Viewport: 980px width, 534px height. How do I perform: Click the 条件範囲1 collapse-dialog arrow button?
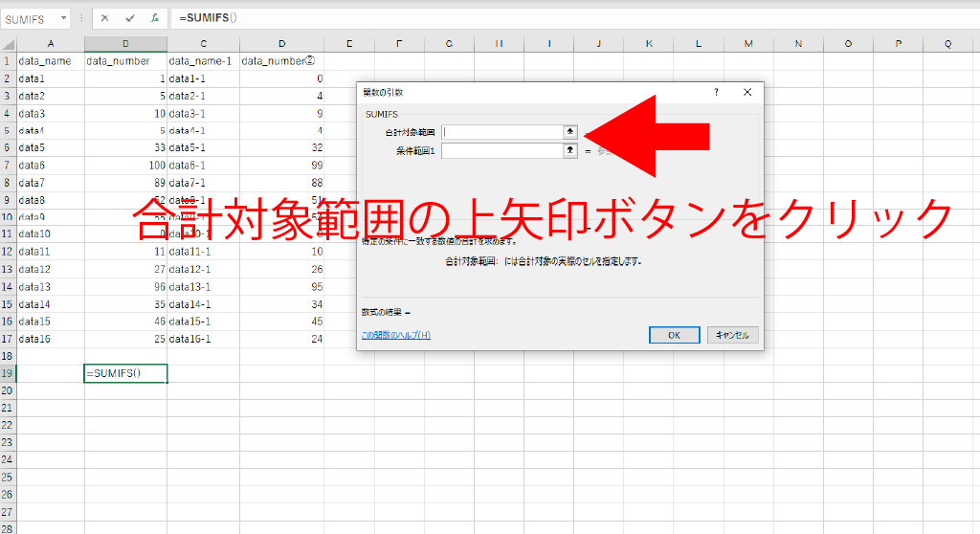point(570,150)
